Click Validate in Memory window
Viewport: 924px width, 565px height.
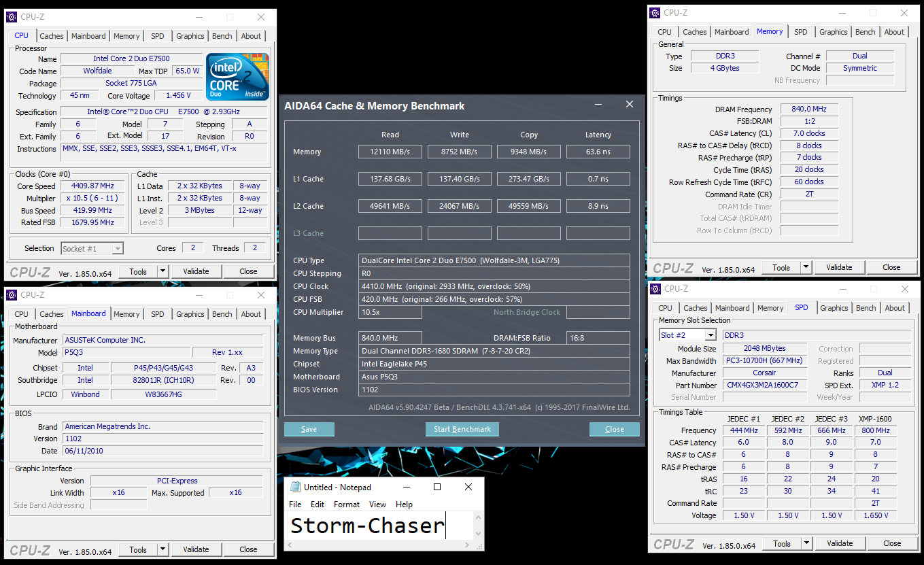pos(839,267)
